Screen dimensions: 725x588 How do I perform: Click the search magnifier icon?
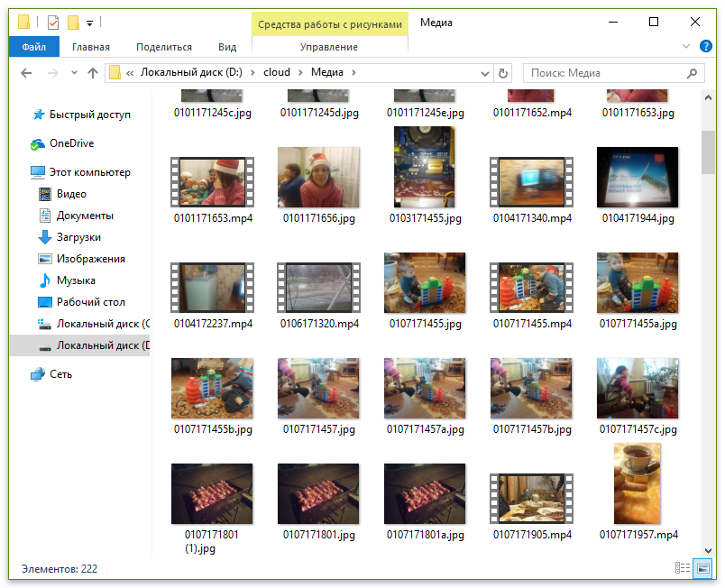693,73
